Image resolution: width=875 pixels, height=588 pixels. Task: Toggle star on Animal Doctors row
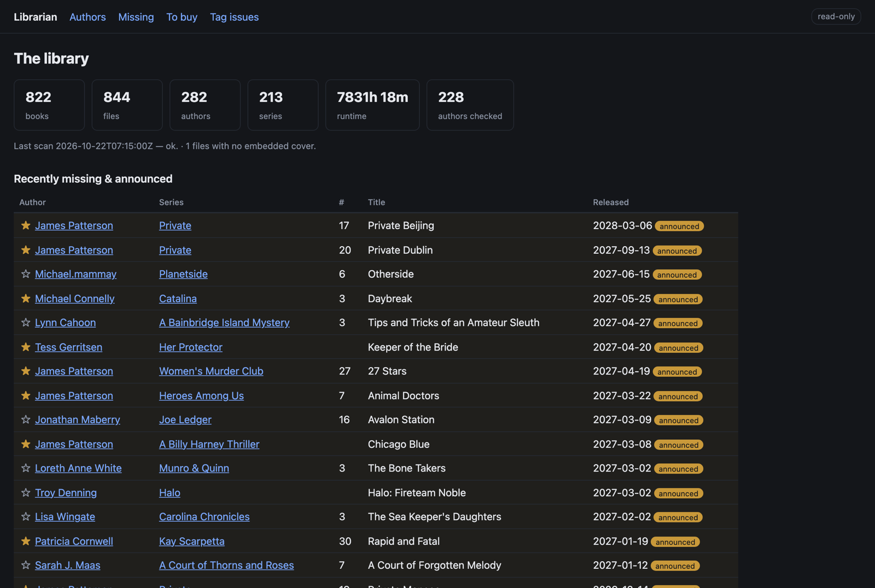(x=26, y=395)
